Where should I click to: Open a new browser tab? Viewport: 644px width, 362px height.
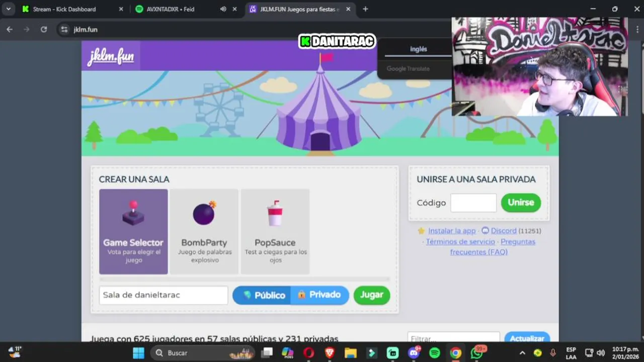365,9
